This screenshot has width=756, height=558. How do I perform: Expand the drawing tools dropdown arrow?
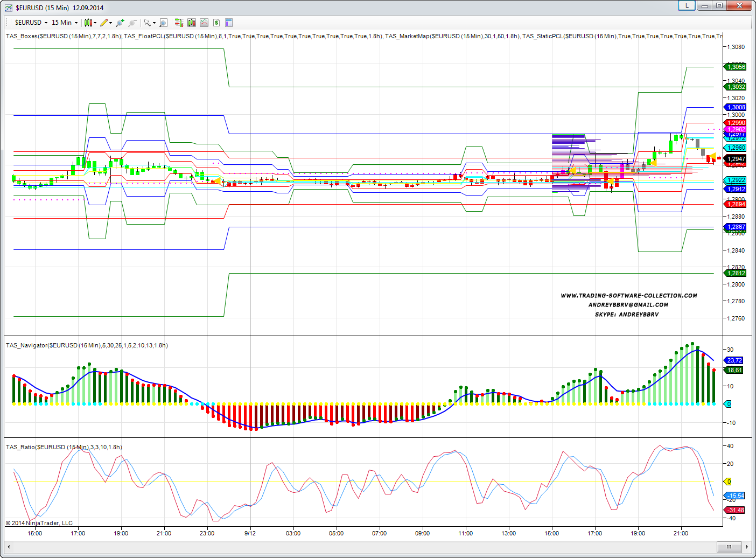click(x=111, y=23)
